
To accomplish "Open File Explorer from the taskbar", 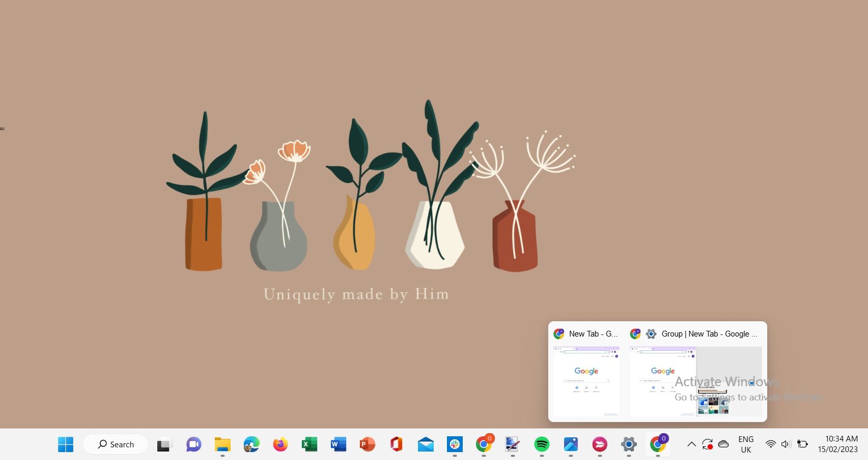I will coord(223,445).
